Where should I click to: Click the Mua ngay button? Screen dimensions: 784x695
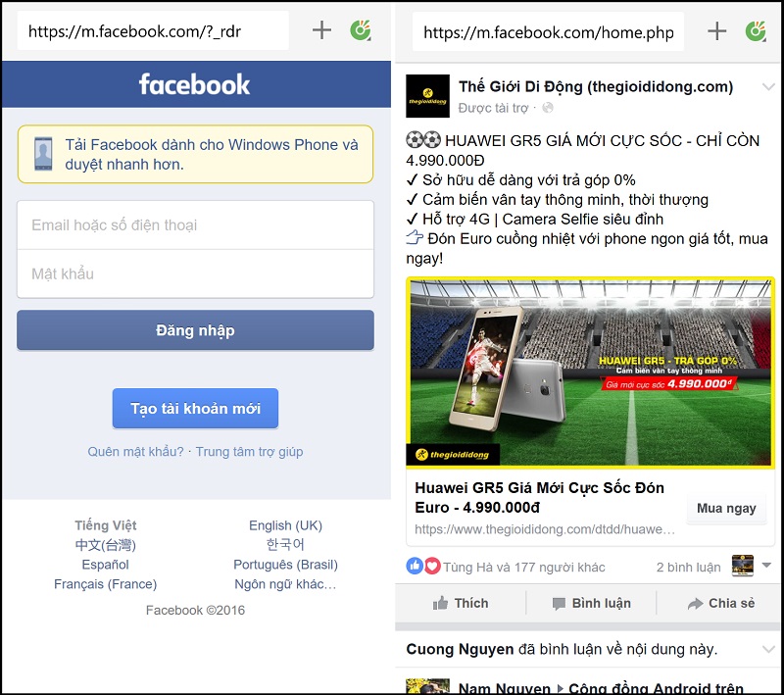(x=726, y=508)
